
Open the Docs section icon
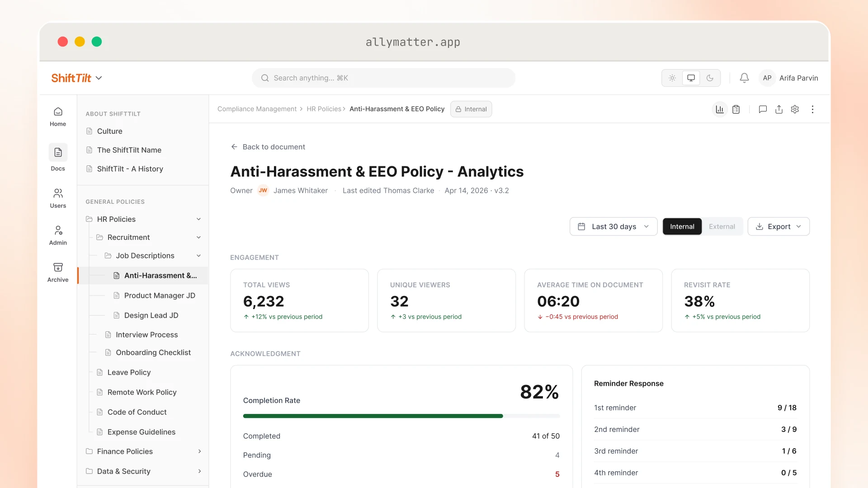[x=58, y=152]
